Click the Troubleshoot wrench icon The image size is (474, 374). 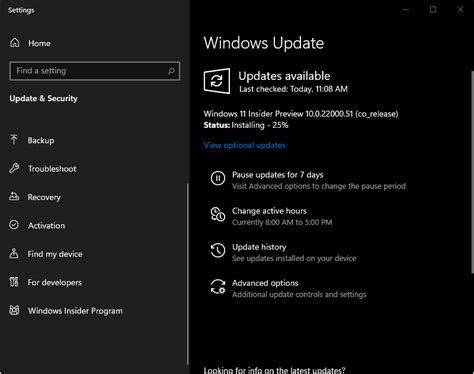click(14, 168)
